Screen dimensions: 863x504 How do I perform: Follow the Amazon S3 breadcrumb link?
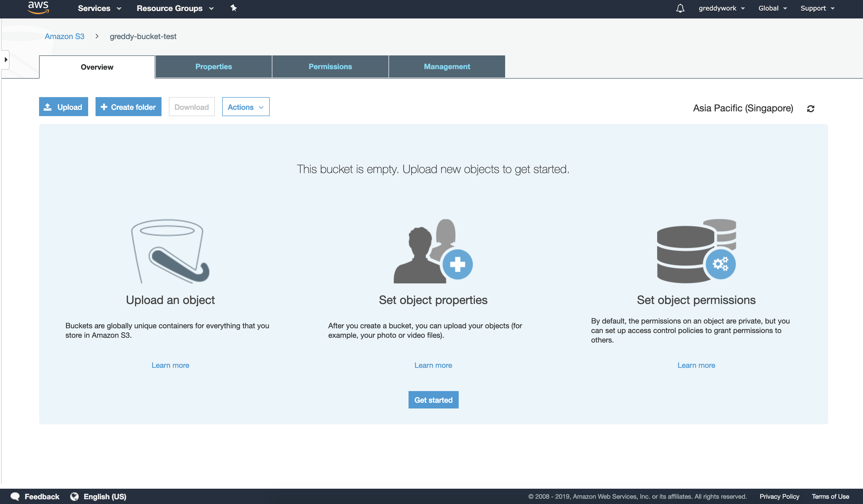coord(64,36)
